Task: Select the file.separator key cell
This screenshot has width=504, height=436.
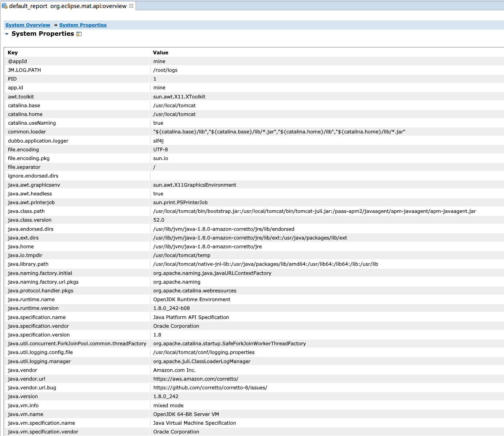Action: pos(78,167)
